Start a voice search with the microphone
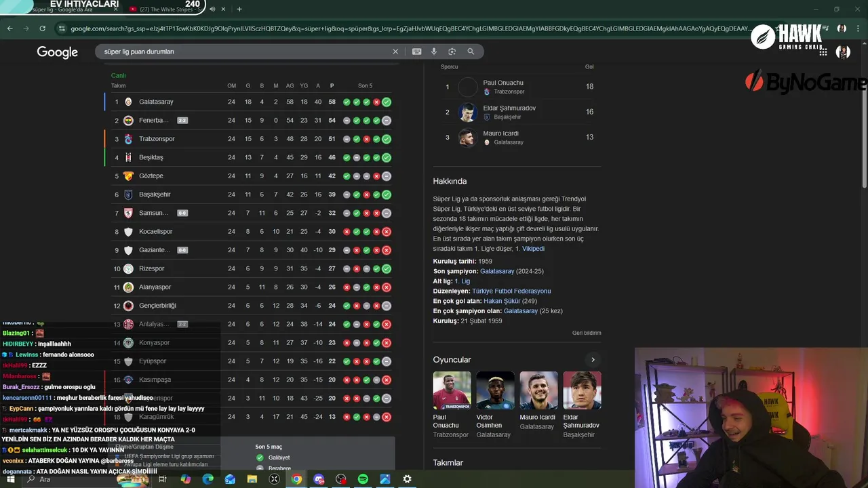868x488 pixels. [x=434, y=52]
